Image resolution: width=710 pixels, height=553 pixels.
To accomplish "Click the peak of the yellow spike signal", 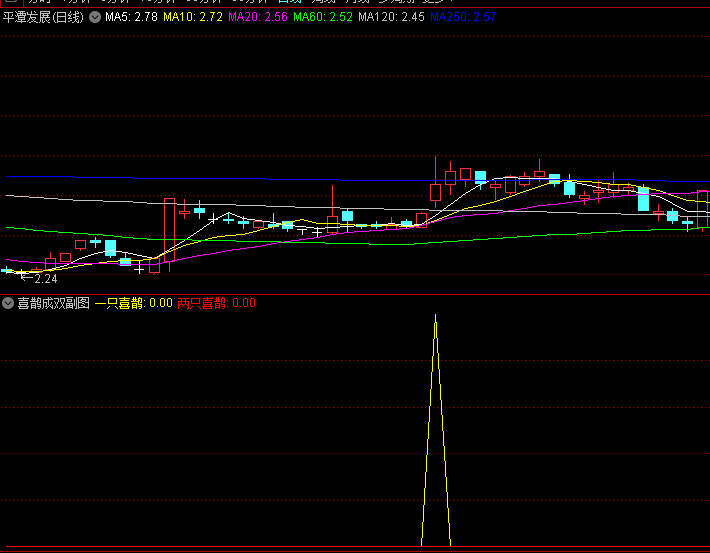I will tap(435, 317).
